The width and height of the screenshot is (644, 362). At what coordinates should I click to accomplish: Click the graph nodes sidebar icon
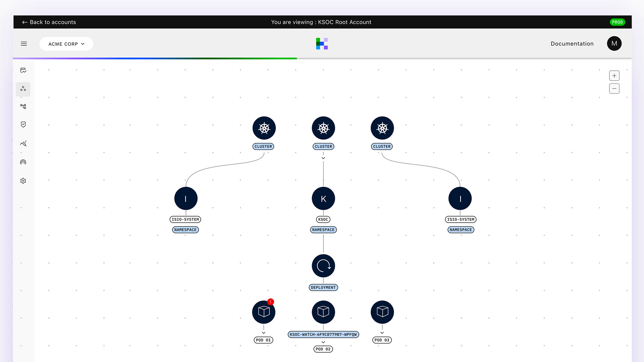pos(23,89)
